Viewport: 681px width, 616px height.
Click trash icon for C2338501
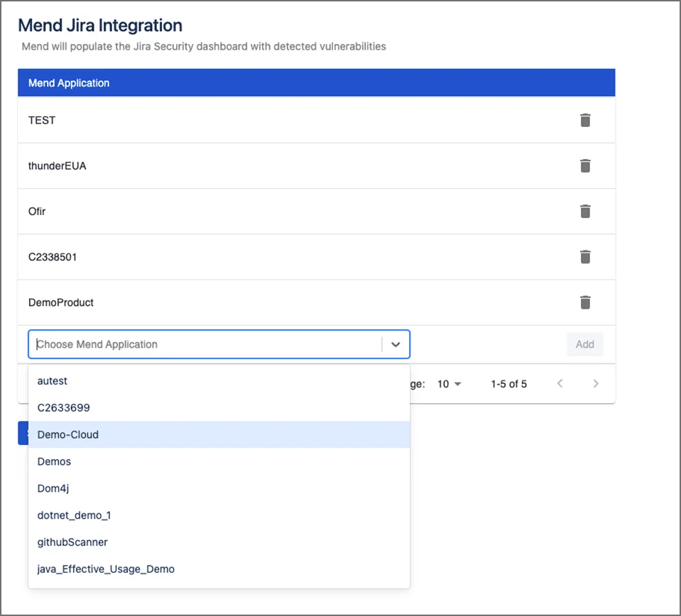(585, 257)
